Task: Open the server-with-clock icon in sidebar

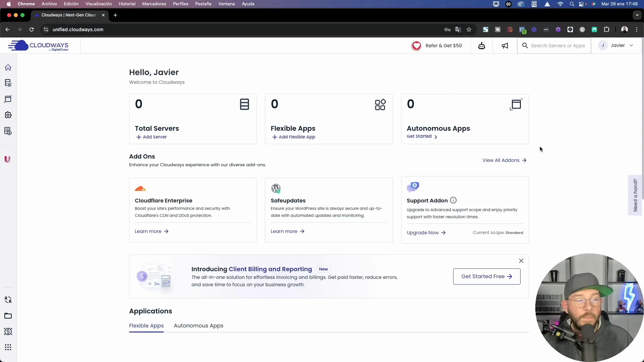Action: 8,131
